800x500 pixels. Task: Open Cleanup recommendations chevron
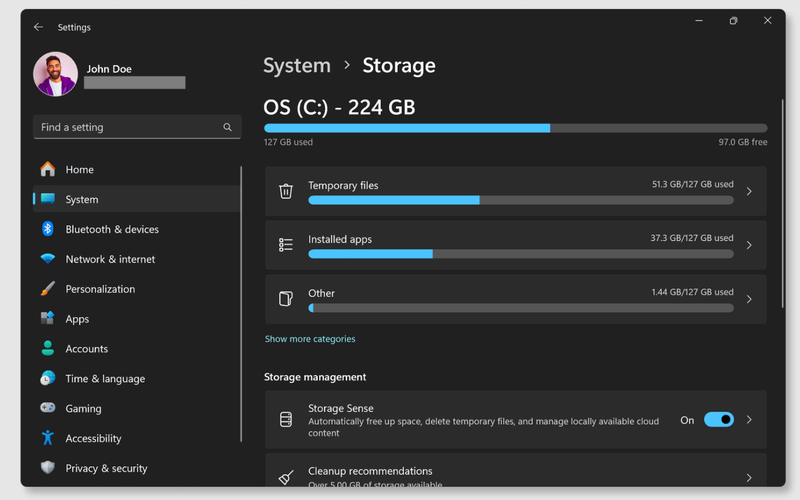pyautogui.click(x=749, y=478)
